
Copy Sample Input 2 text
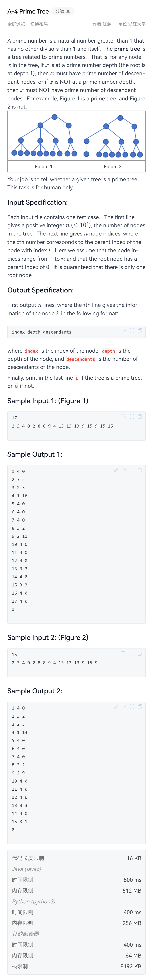[140, 653]
